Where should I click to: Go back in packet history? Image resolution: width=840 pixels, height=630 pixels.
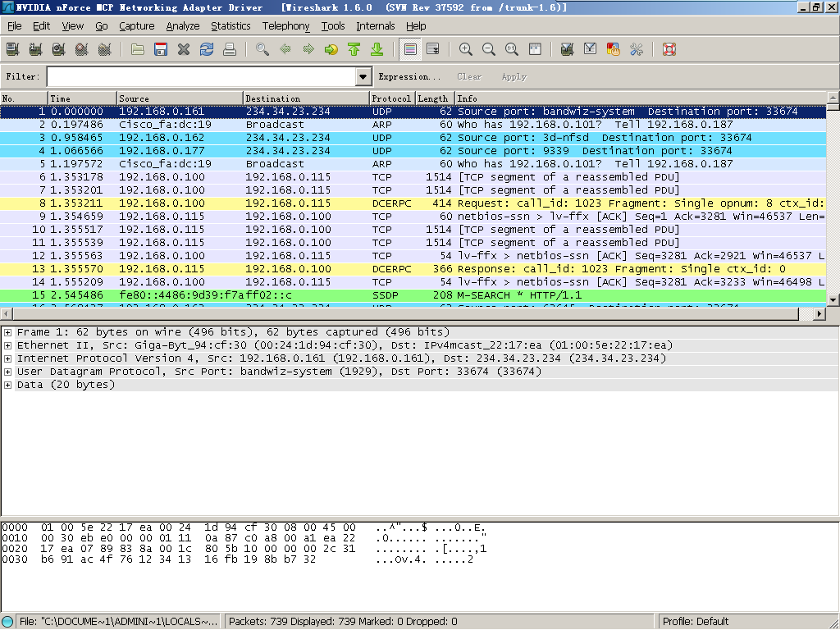coord(285,50)
